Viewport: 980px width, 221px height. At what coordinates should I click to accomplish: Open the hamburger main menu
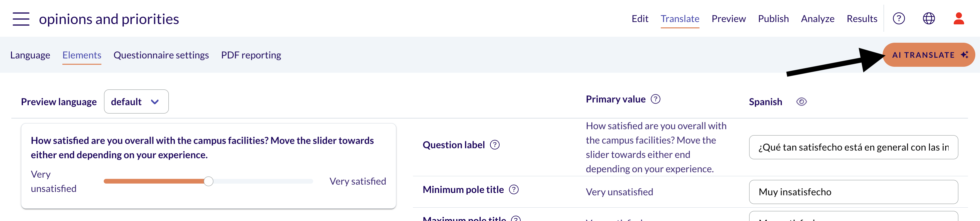pyautogui.click(x=21, y=19)
